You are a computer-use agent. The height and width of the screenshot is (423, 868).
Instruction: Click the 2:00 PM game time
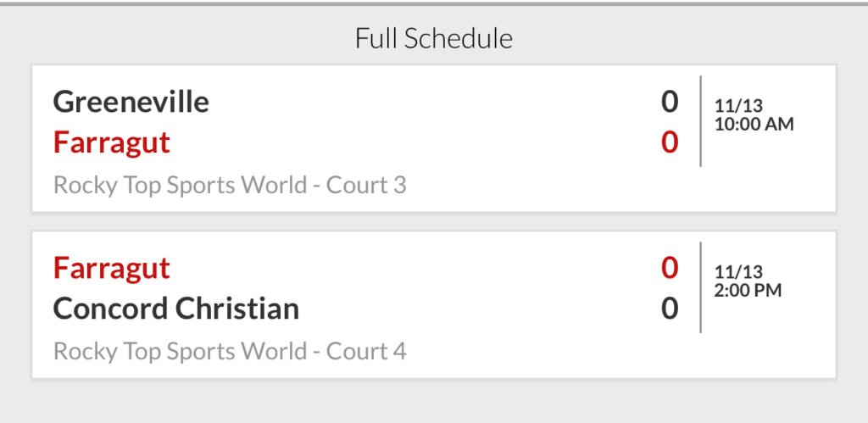coord(748,290)
